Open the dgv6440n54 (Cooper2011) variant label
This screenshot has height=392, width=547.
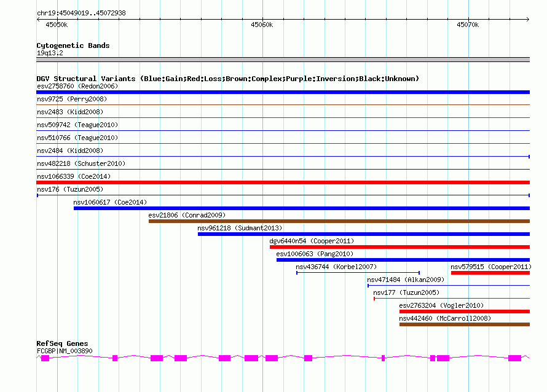pyautogui.click(x=312, y=241)
